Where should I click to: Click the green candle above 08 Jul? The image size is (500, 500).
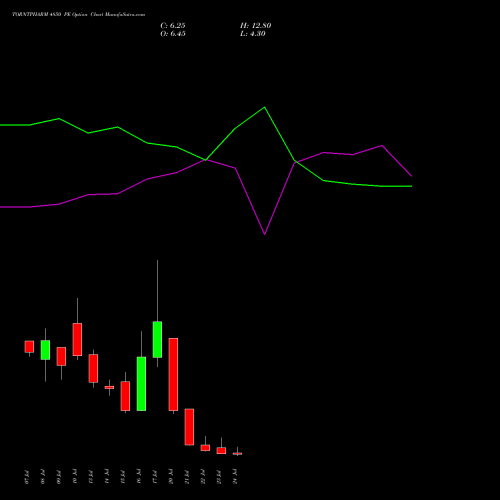click(x=45, y=350)
